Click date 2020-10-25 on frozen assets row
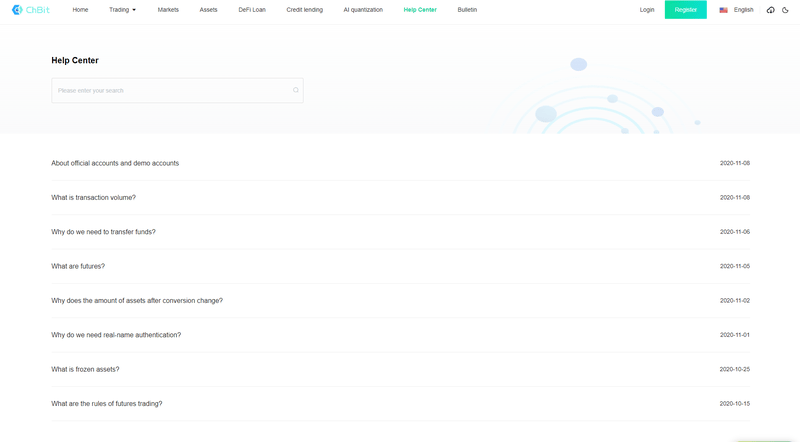 (735, 369)
